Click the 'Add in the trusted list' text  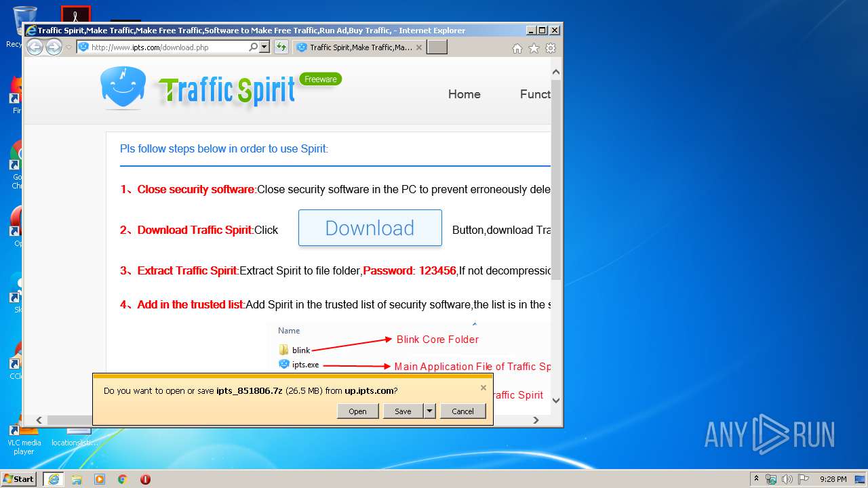tap(190, 304)
